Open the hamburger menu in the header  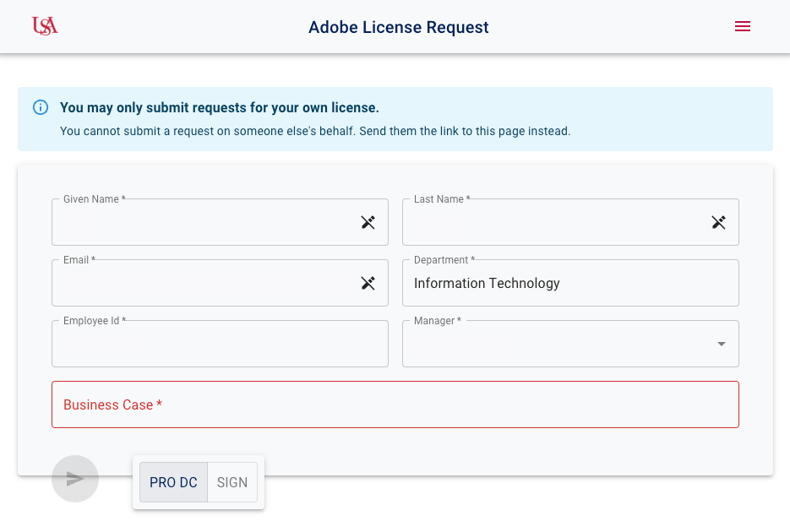pyautogui.click(x=743, y=26)
